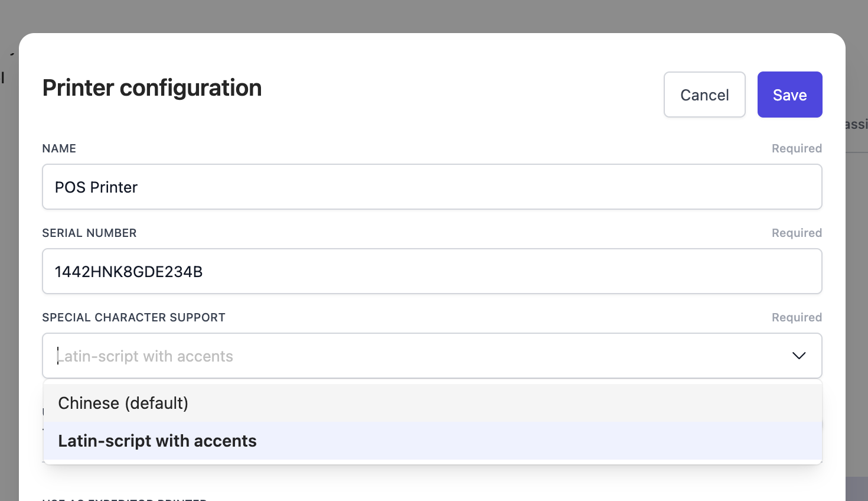
Task: Click the SERIAL NUMBER field label
Action: pyautogui.click(x=89, y=233)
